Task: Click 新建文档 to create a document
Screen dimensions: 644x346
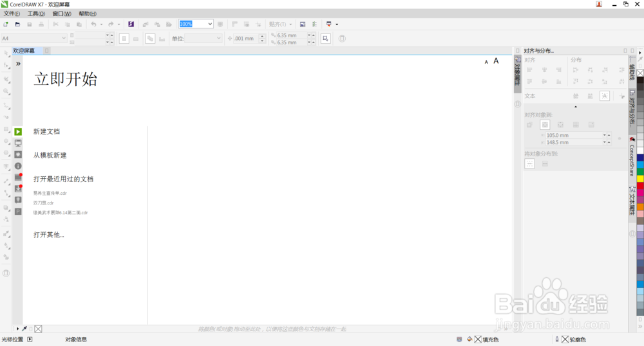Action: pyautogui.click(x=46, y=132)
